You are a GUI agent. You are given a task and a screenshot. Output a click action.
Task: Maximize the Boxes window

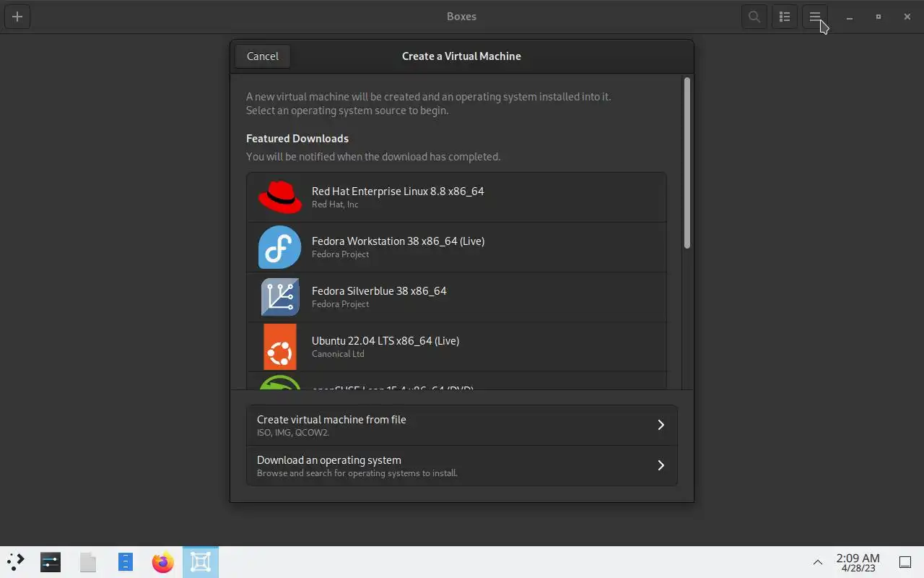coord(879,17)
